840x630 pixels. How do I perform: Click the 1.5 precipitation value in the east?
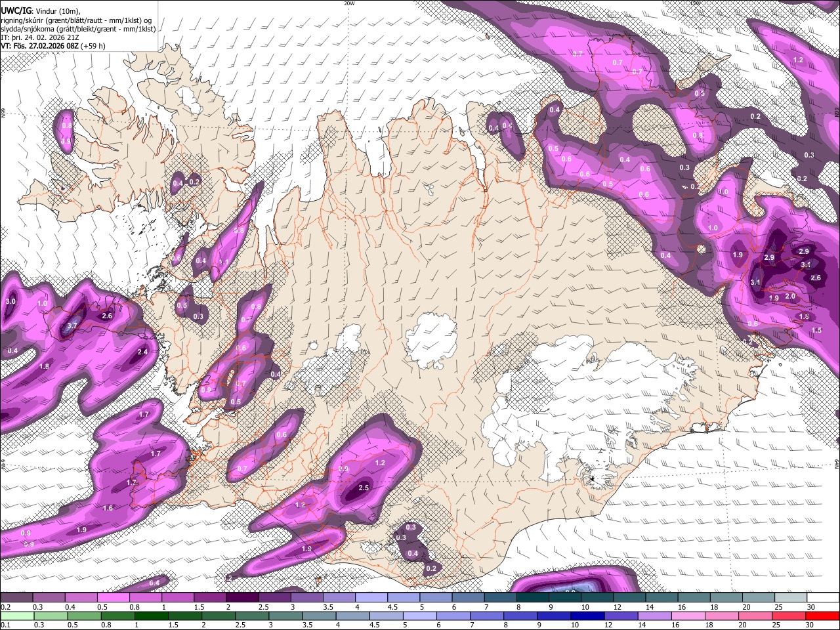(816, 330)
